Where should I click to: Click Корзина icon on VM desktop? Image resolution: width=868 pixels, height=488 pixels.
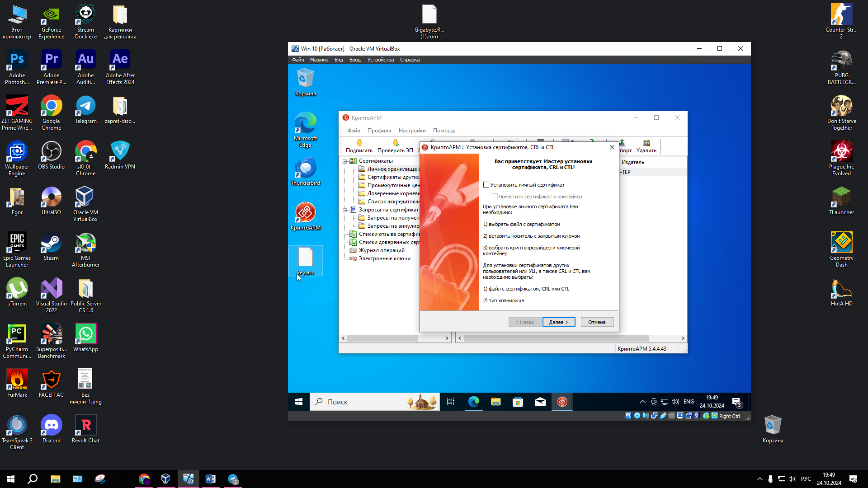click(x=306, y=82)
